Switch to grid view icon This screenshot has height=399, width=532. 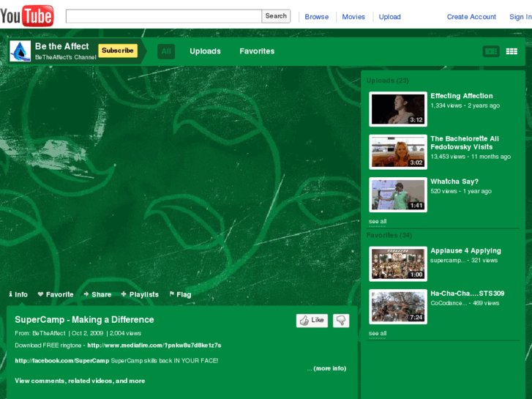(512, 51)
